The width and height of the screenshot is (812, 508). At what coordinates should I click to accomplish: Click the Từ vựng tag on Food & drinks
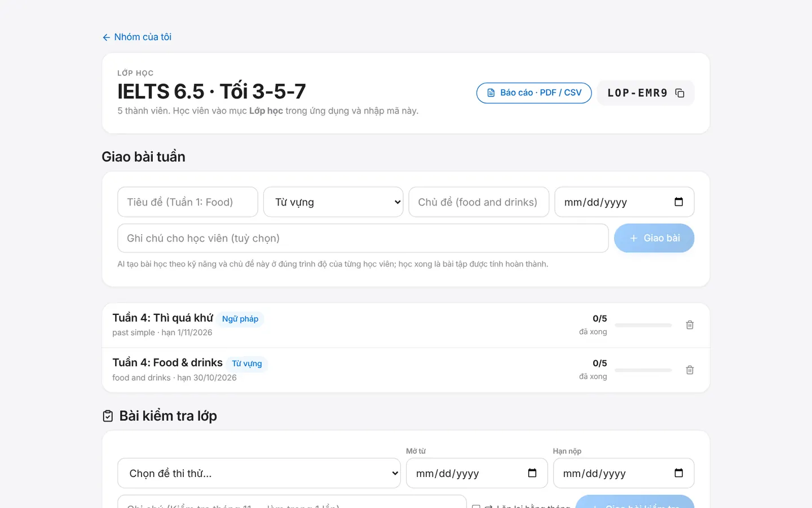click(247, 364)
